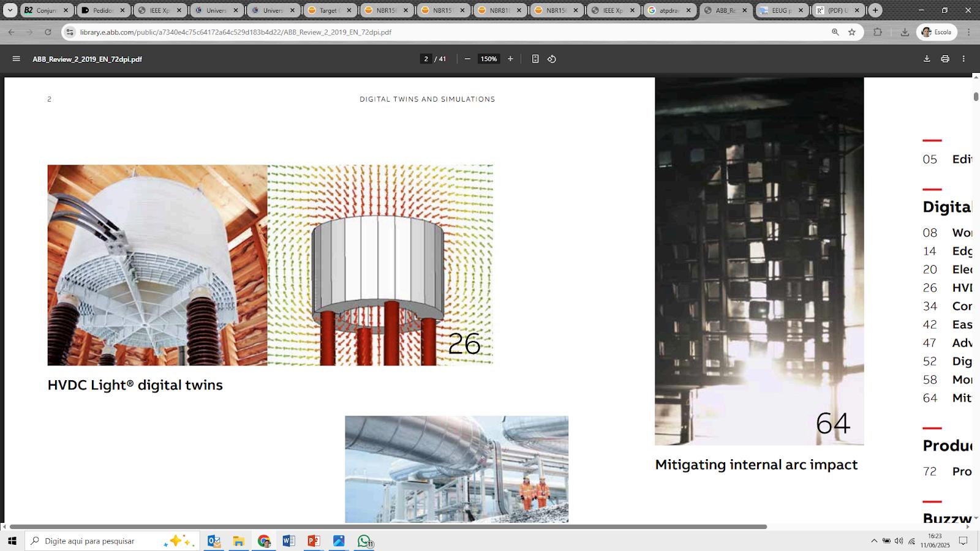This screenshot has height=551, width=980.
Task: Click the fit to page icon
Action: (x=535, y=59)
